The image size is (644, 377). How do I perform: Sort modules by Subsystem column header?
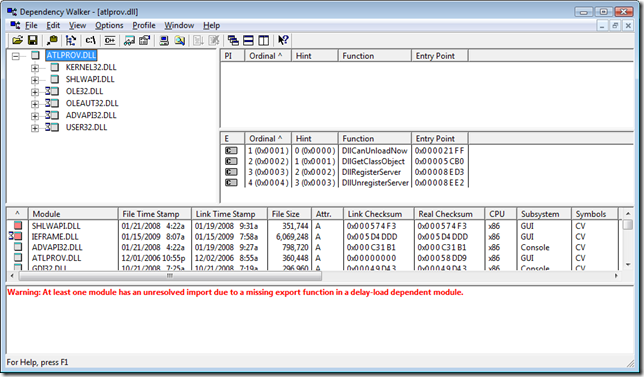click(544, 214)
